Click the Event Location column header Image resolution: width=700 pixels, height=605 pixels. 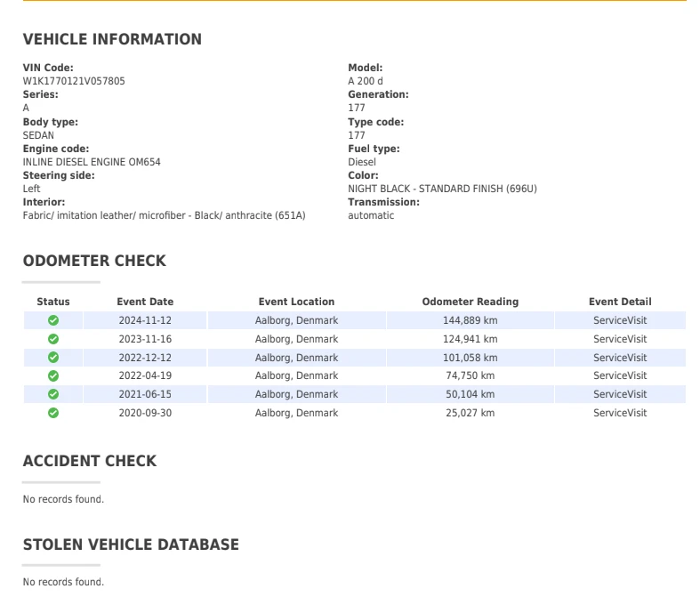click(296, 302)
